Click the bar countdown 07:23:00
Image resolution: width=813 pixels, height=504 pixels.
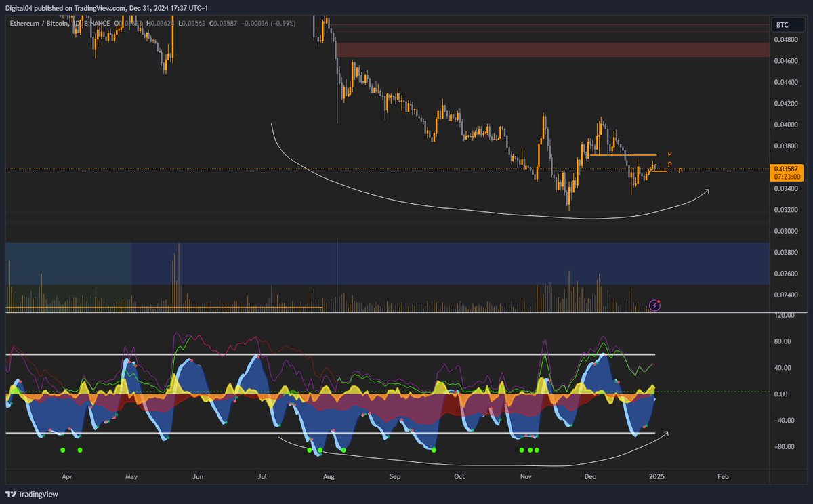point(788,176)
